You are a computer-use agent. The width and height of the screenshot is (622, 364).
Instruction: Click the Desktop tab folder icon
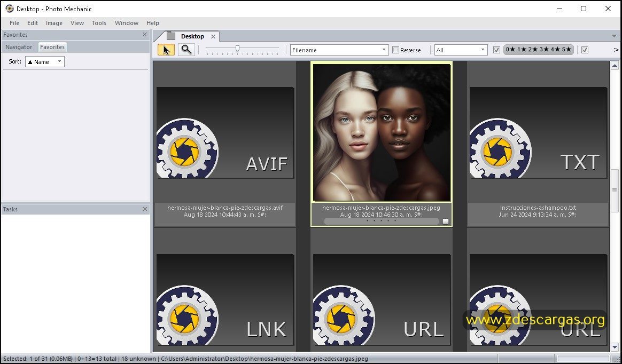click(171, 36)
